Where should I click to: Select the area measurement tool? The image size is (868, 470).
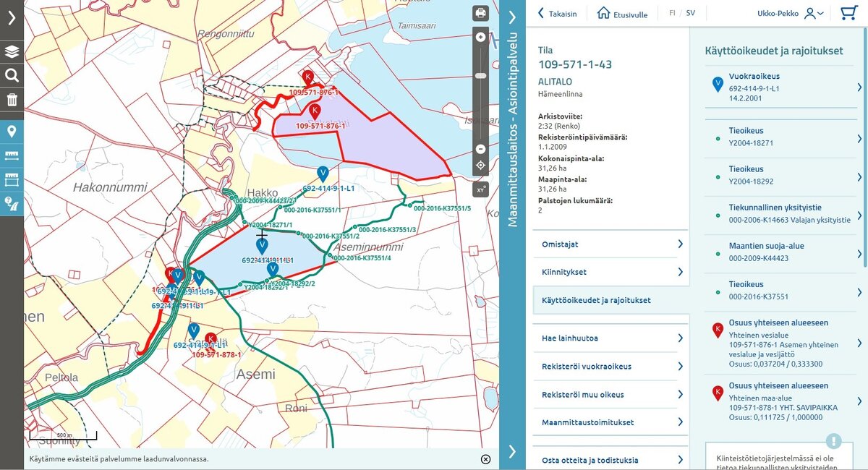12,179
